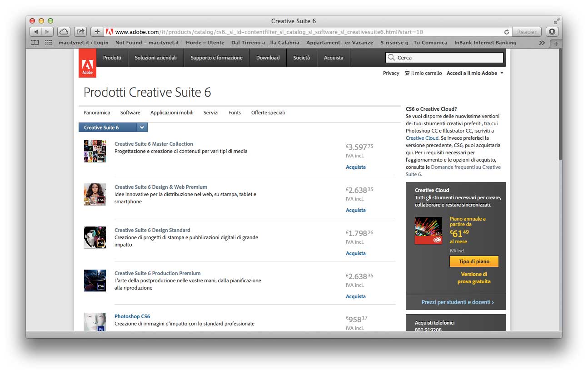Screen dimensions: 588x374
Task: Open the Creative Suite 6 Master Collection link
Action: (154, 144)
